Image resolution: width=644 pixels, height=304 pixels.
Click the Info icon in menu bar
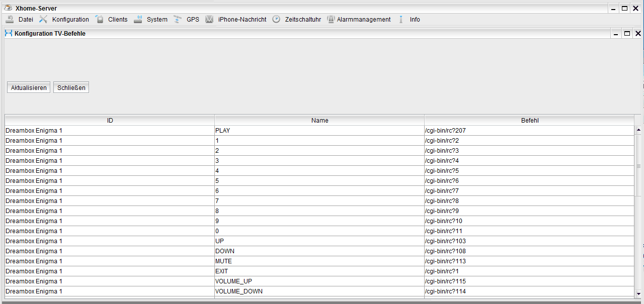[401, 19]
